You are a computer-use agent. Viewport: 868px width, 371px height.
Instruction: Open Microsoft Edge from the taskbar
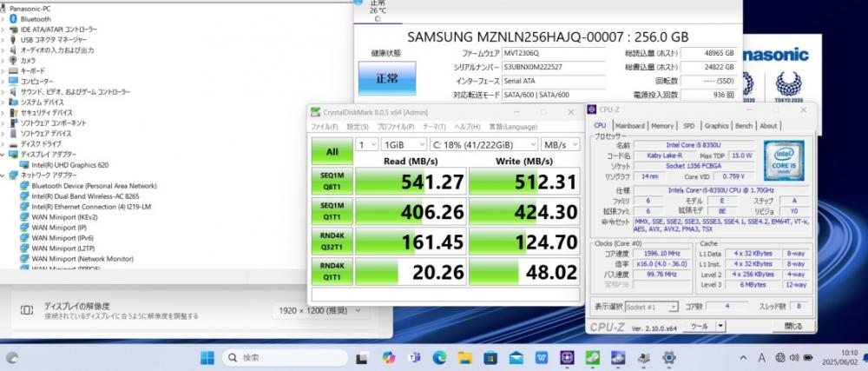tap(439, 358)
